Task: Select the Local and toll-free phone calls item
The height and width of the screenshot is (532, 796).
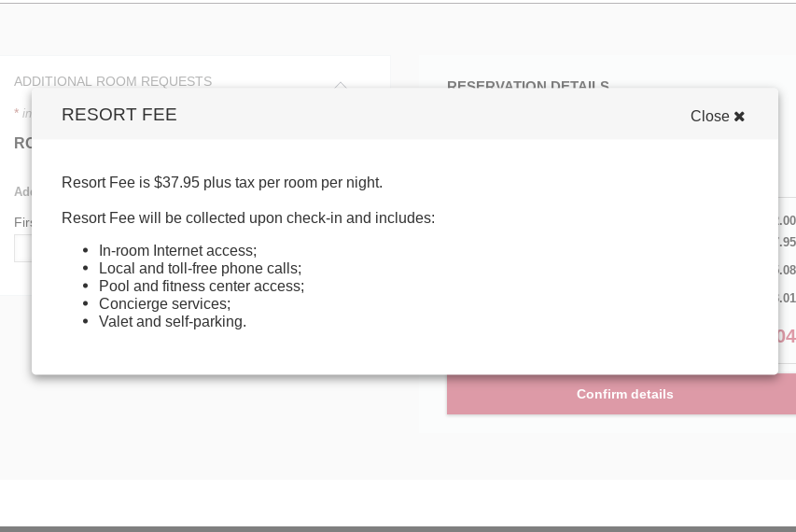Action: [x=200, y=268]
